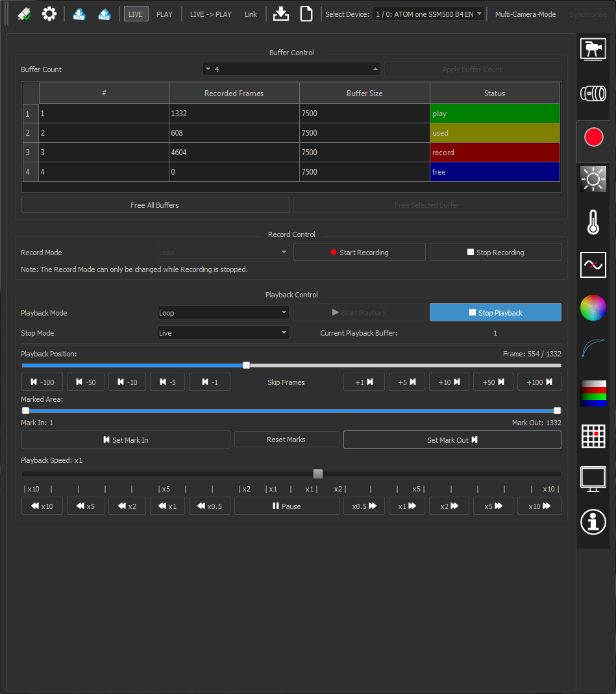Open the camera input settings tab icon
Viewport: 616px width, 694px height.
click(x=593, y=50)
